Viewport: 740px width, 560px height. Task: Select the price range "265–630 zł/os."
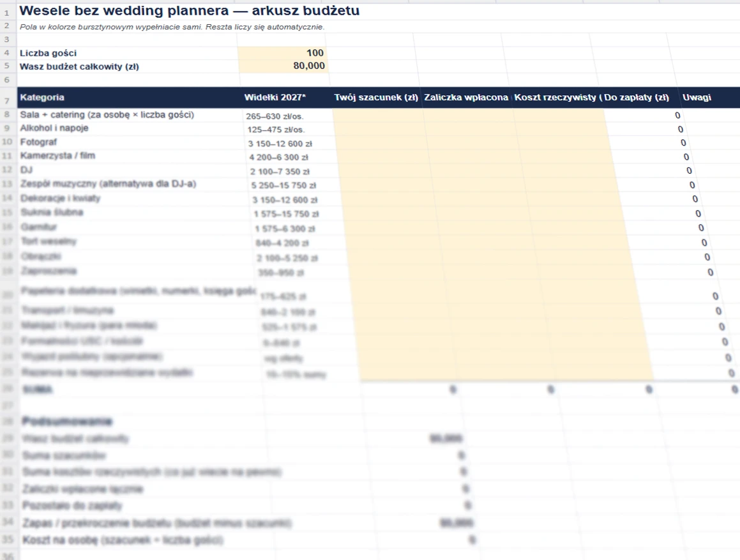click(x=275, y=116)
